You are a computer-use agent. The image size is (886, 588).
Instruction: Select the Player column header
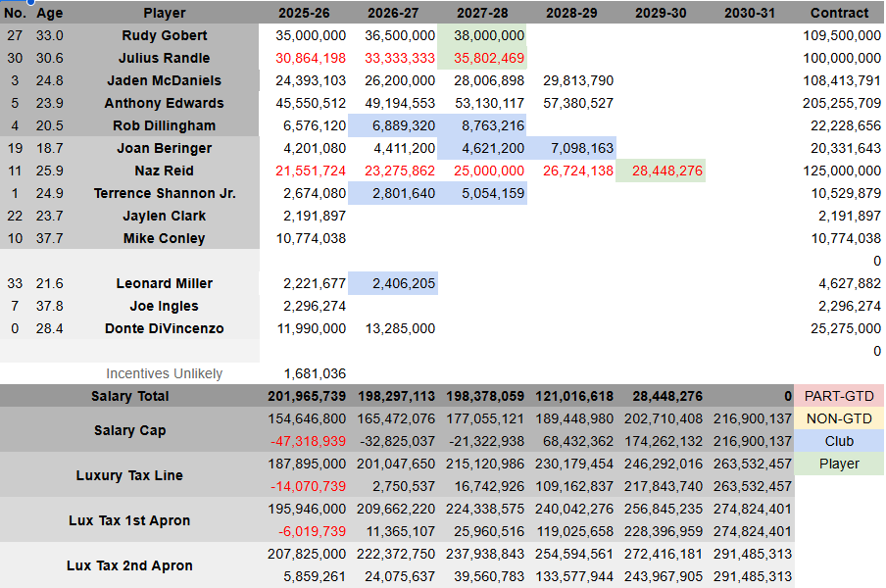tap(165, 13)
